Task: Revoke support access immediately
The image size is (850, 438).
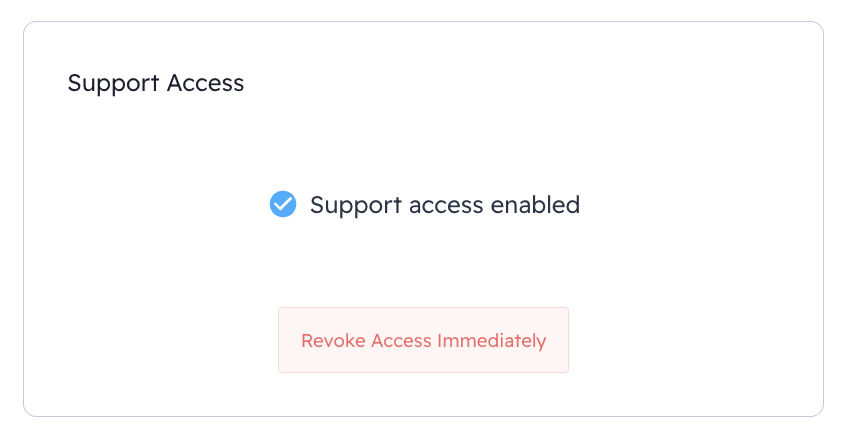Action: (423, 340)
